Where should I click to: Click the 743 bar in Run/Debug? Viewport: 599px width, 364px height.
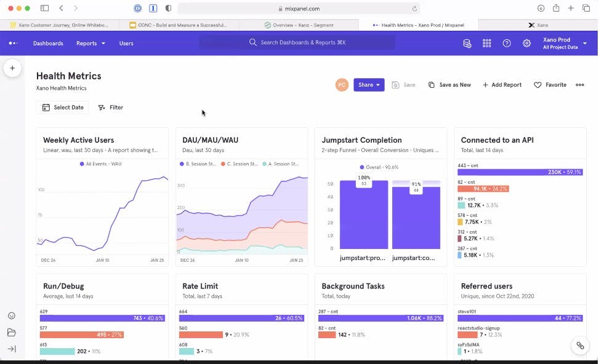[102, 318]
